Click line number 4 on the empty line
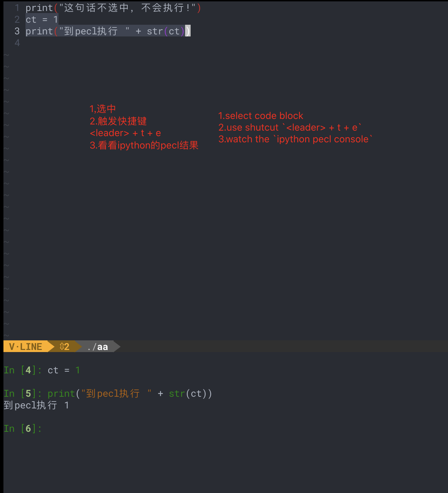Viewport: 448px width, 493px height. pos(17,43)
